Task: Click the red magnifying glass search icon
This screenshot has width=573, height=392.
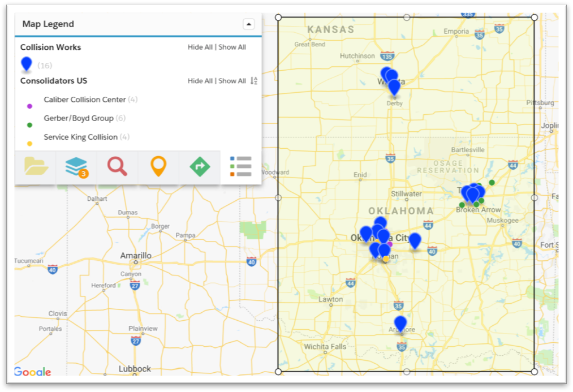Action: [x=117, y=167]
